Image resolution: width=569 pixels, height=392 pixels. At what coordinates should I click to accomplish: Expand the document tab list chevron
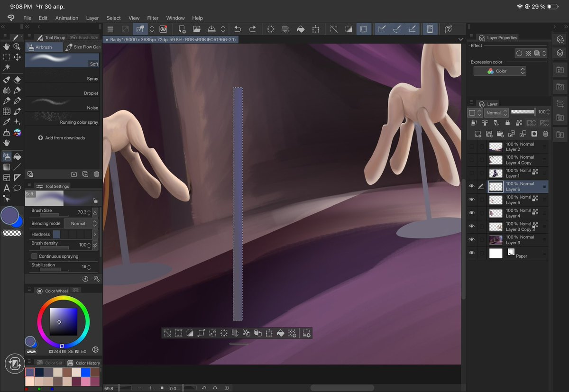pos(460,39)
